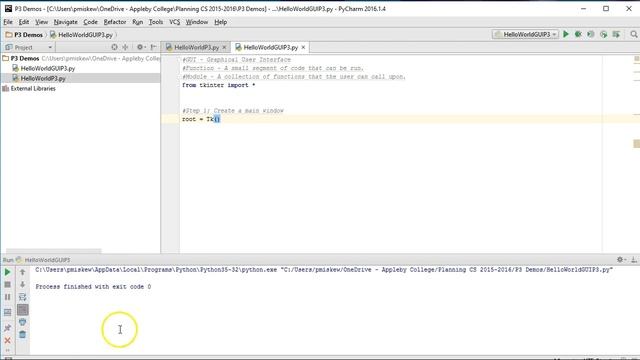Open Search Everywhere magnifier icon
Image resolution: width=640 pixels, height=360 pixels.
click(633, 34)
